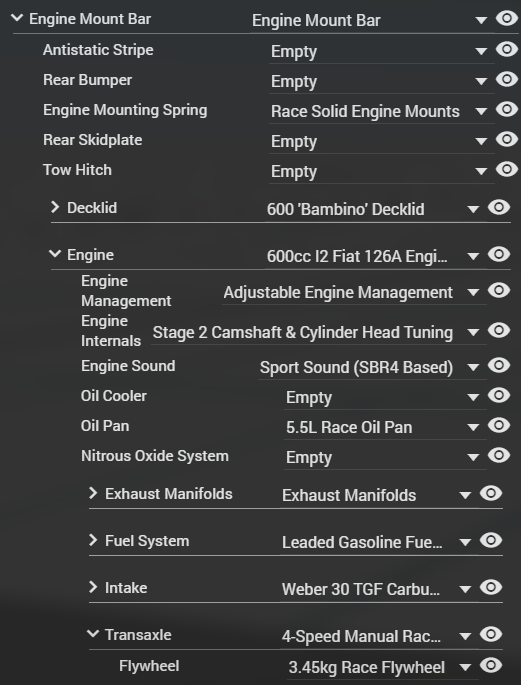Click the Flywheel row eye icon

(491, 666)
